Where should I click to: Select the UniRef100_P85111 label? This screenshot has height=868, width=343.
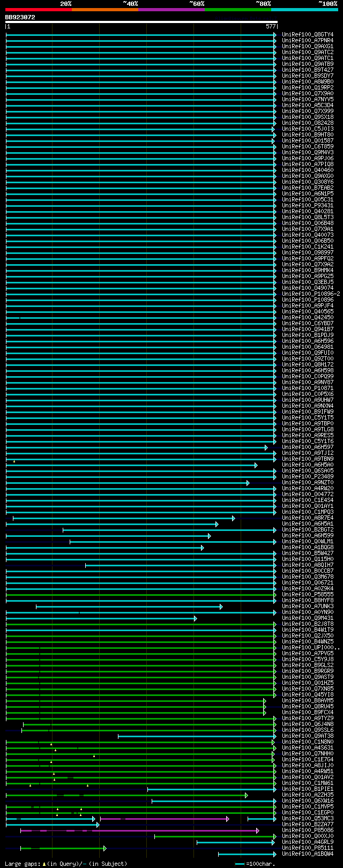tap(308, 848)
